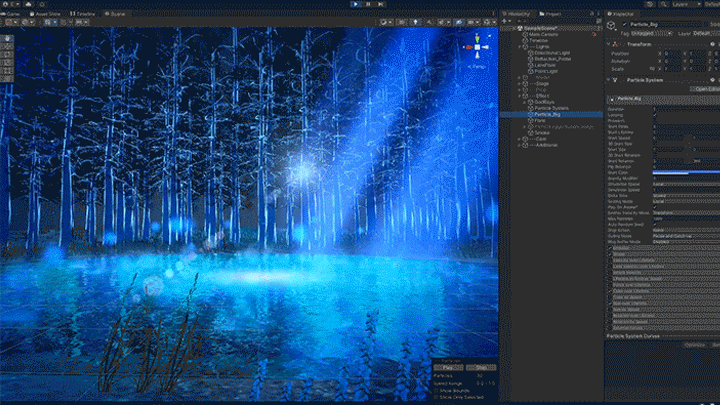The width and height of the screenshot is (720, 405).
Task: Open the Layers dropdown
Action: coord(686,4)
